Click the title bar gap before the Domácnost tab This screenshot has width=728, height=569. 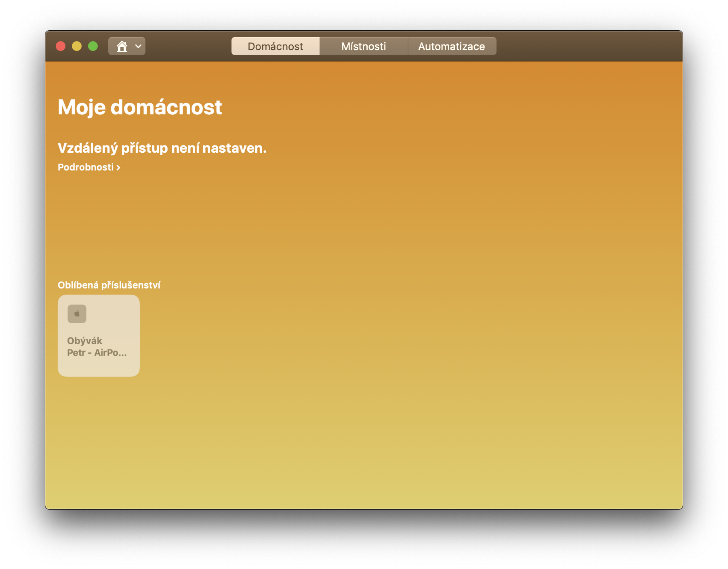point(188,46)
